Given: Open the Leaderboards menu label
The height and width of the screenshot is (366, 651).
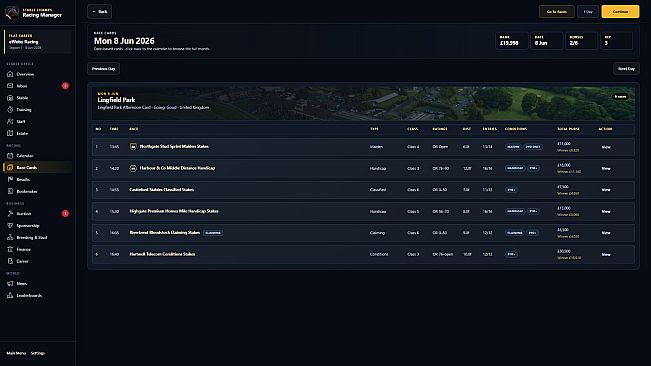Looking at the screenshot, I should (x=29, y=295).
